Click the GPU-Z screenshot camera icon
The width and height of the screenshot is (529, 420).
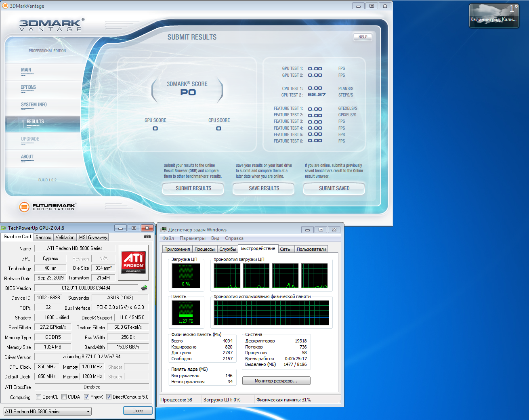[x=147, y=237]
